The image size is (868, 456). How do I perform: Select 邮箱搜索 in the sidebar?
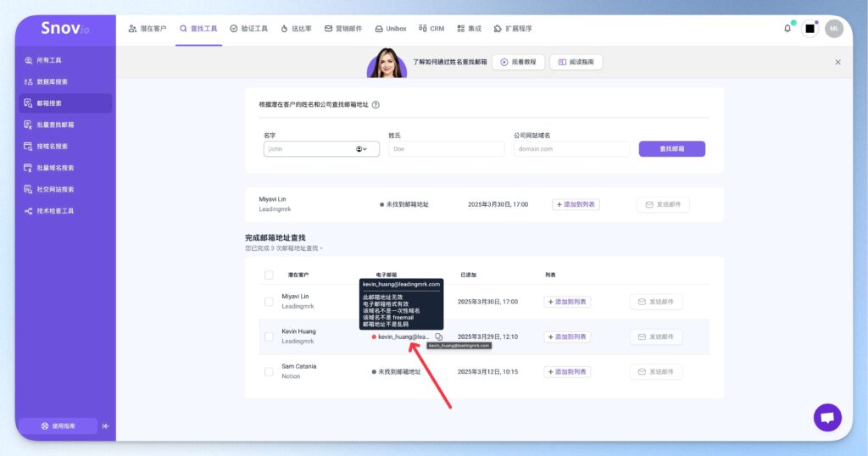click(65, 103)
